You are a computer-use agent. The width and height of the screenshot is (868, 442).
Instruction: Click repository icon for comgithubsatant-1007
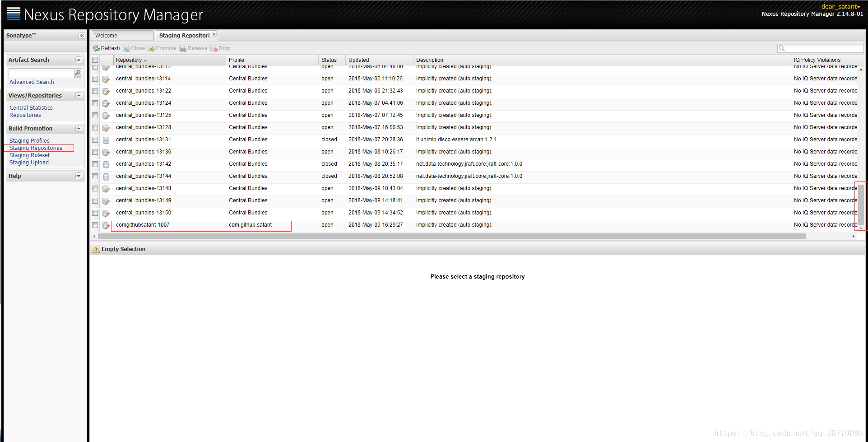(x=106, y=225)
